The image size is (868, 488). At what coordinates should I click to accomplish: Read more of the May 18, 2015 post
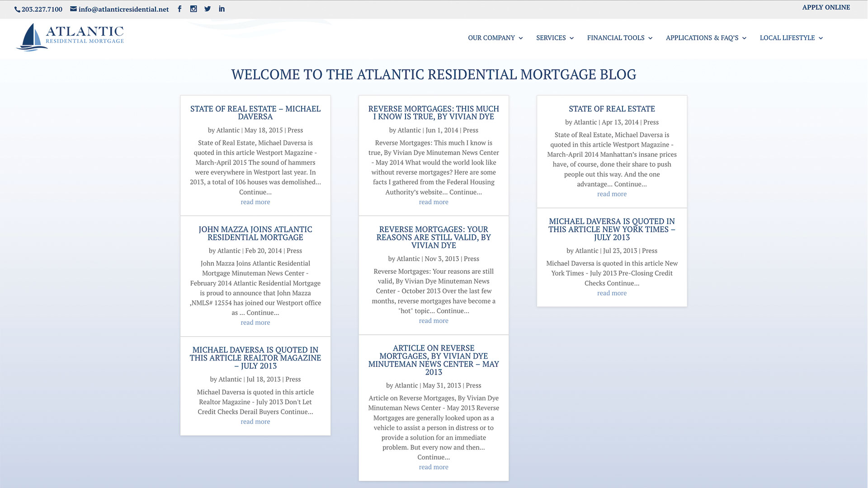(255, 202)
